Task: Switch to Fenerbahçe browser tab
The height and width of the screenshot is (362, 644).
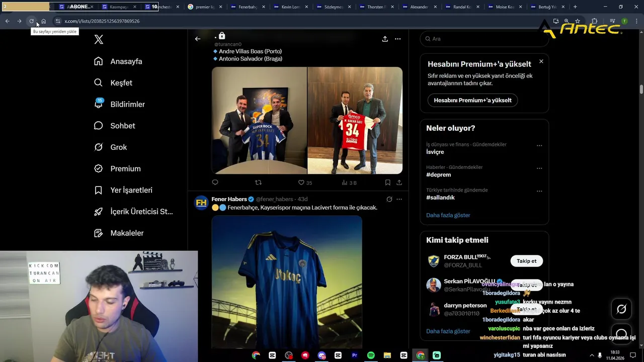Action: coord(248,7)
